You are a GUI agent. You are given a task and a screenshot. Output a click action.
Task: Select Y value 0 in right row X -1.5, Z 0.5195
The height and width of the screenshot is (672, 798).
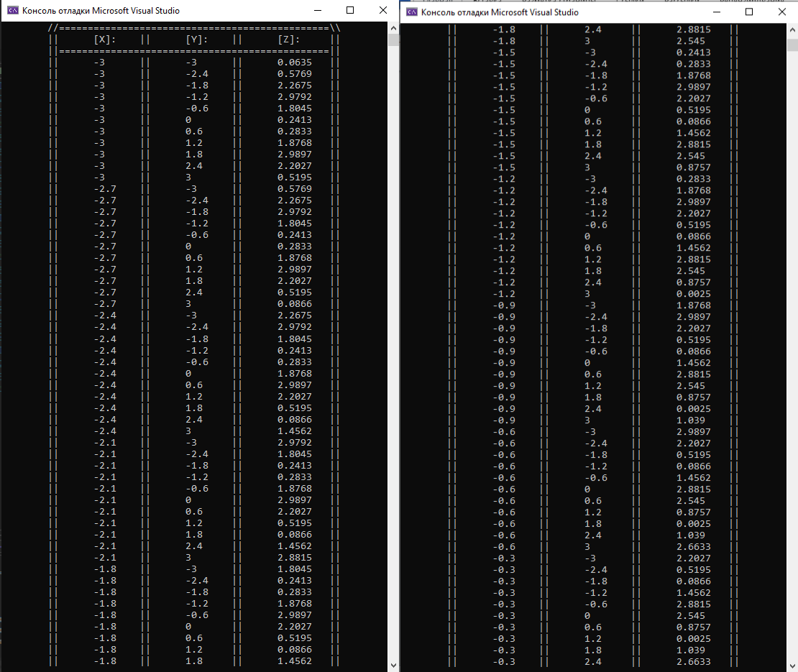tap(587, 110)
